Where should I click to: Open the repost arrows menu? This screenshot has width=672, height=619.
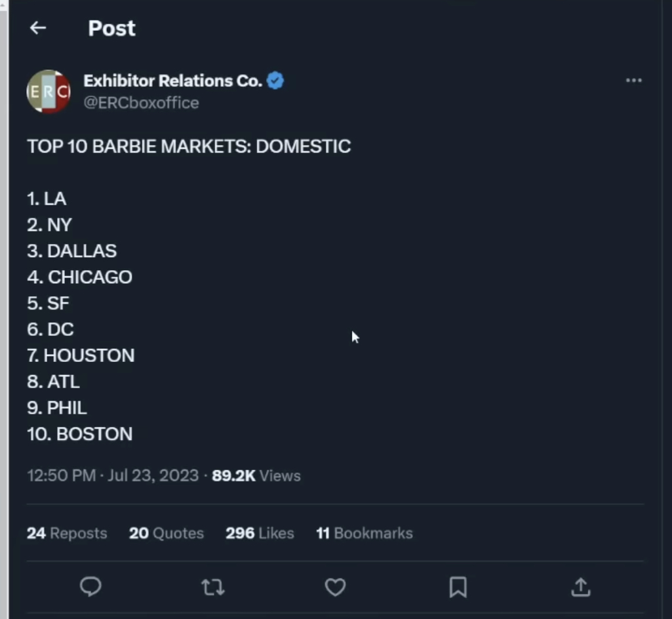coord(212,587)
